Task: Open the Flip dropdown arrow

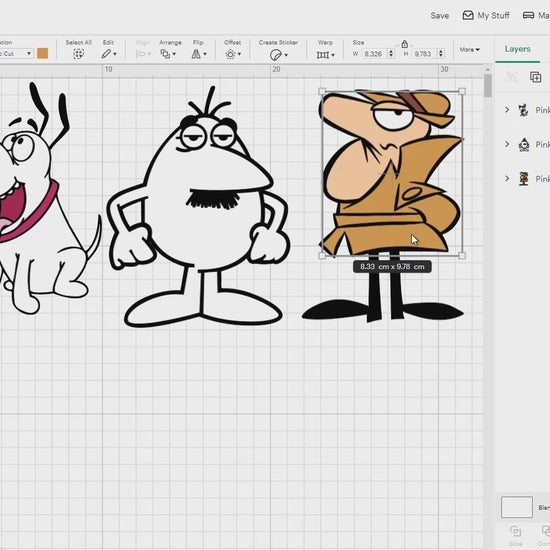Action: 205,54
